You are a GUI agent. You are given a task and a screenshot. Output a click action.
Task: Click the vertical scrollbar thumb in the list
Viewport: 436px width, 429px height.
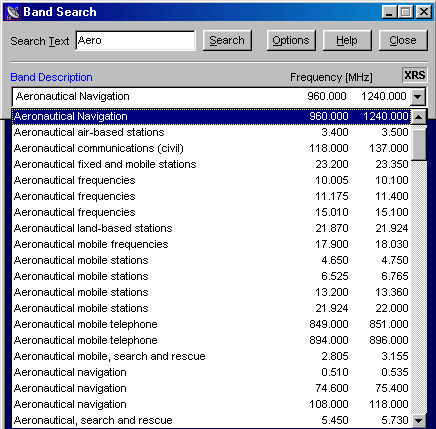tap(419, 144)
